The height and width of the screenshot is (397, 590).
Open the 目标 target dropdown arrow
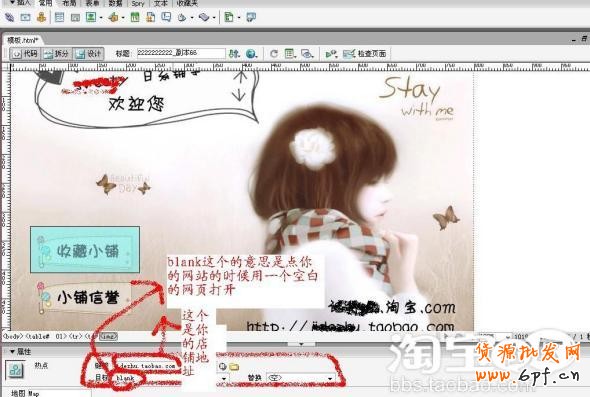click(224, 378)
